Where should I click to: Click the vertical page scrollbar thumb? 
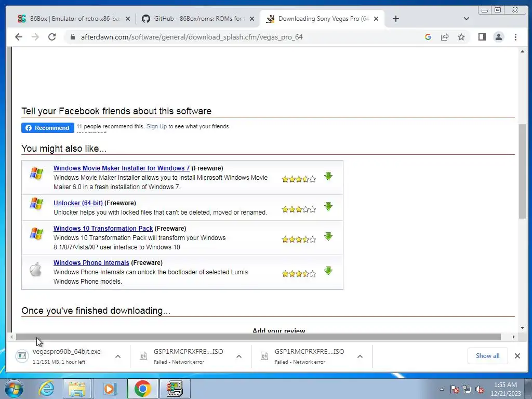tap(522, 171)
